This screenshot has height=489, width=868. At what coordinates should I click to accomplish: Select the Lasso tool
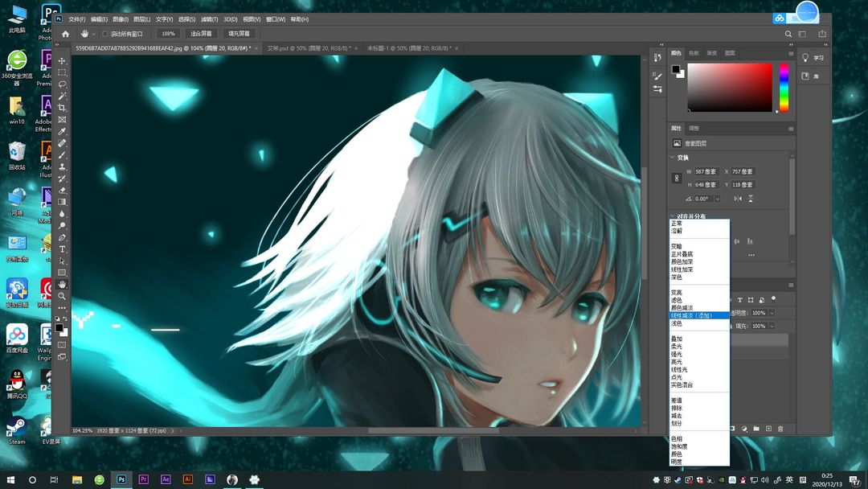[x=62, y=84]
